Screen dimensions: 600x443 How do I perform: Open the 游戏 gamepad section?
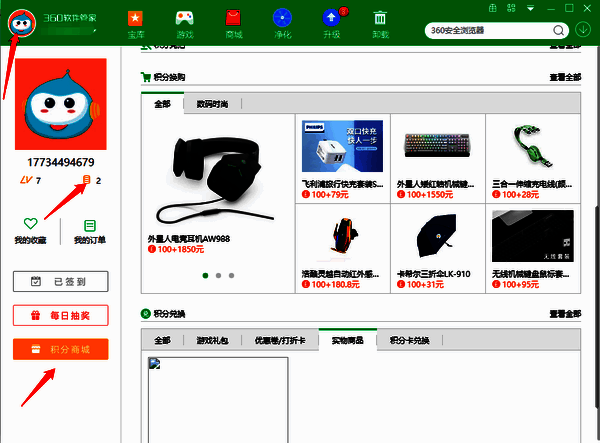point(185,24)
